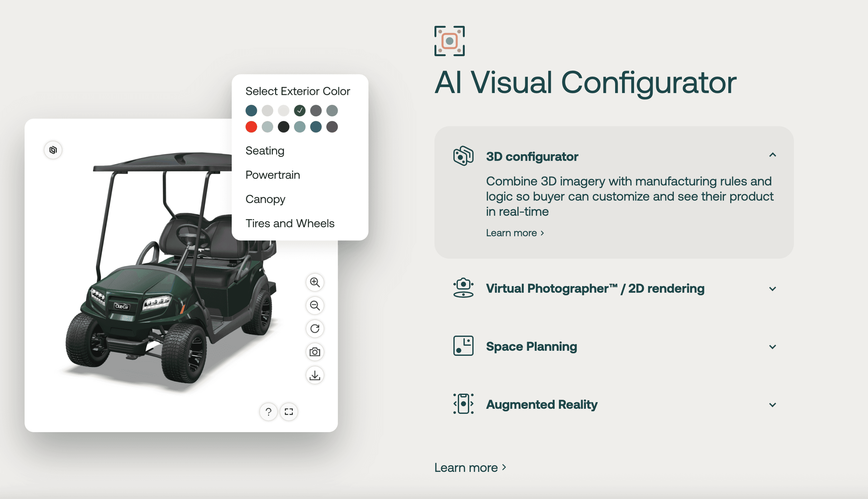Open help with the question mark icon
Screen dimensions: 868x499
269,412
